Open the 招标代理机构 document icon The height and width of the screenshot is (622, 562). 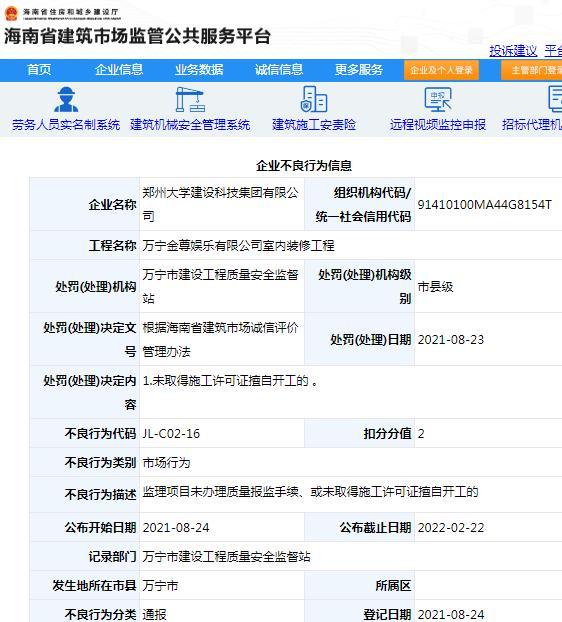pyautogui.click(x=555, y=99)
